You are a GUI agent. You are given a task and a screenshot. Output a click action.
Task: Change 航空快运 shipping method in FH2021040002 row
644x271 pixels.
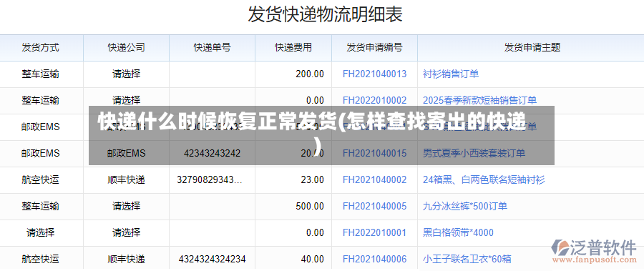[41, 179]
